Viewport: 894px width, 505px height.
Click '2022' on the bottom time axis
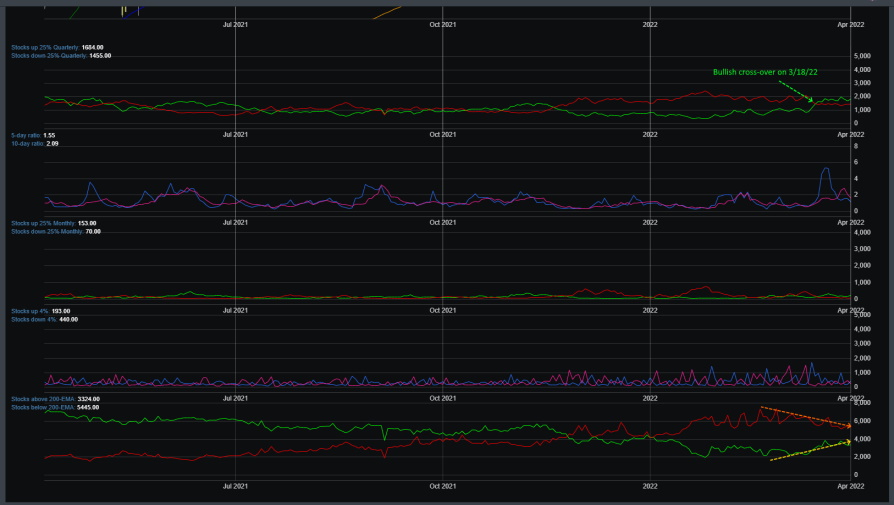pos(650,486)
